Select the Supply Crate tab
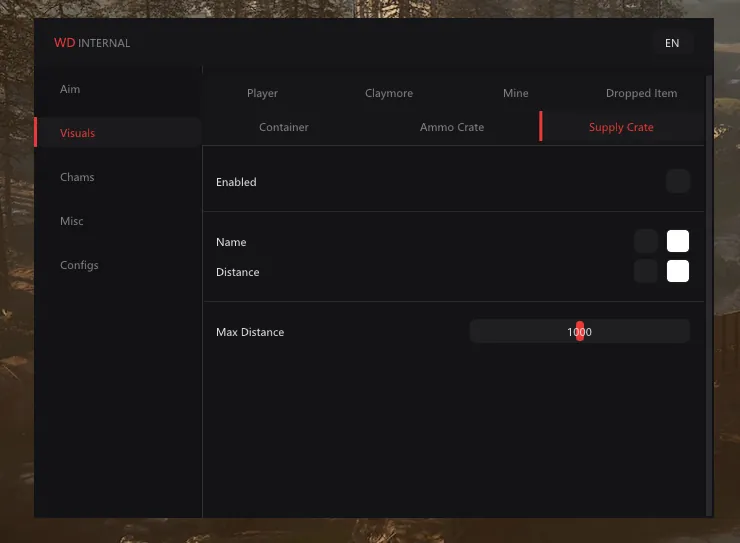Image resolution: width=740 pixels, height=543 pixels. point(621,127)
